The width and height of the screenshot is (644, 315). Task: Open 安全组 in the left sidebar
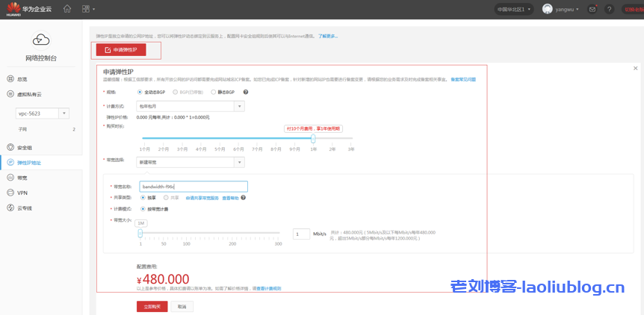coord(24,147)
